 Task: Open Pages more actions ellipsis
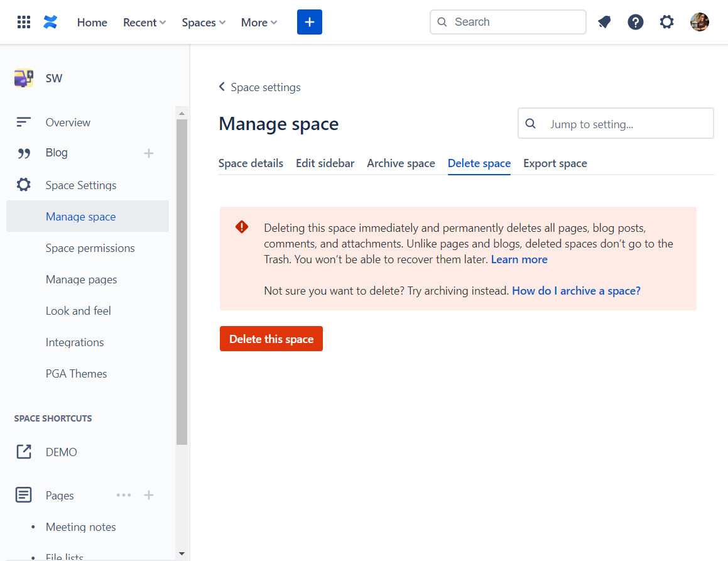coord(124,495)
